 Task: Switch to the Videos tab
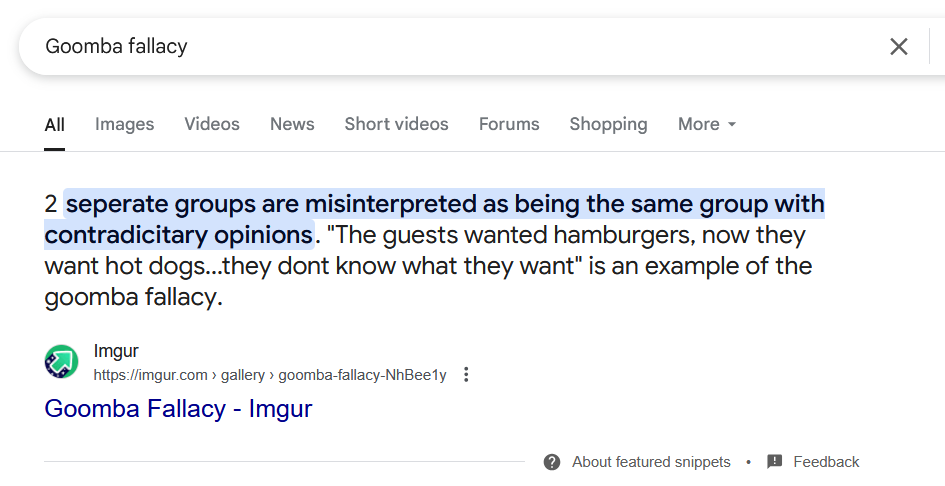coord(212,124)
